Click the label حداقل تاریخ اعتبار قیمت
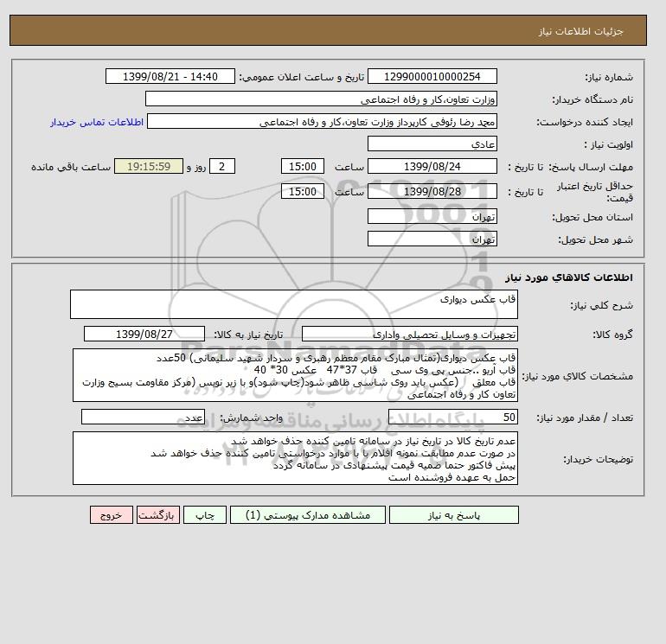 (x=595, y=192)
